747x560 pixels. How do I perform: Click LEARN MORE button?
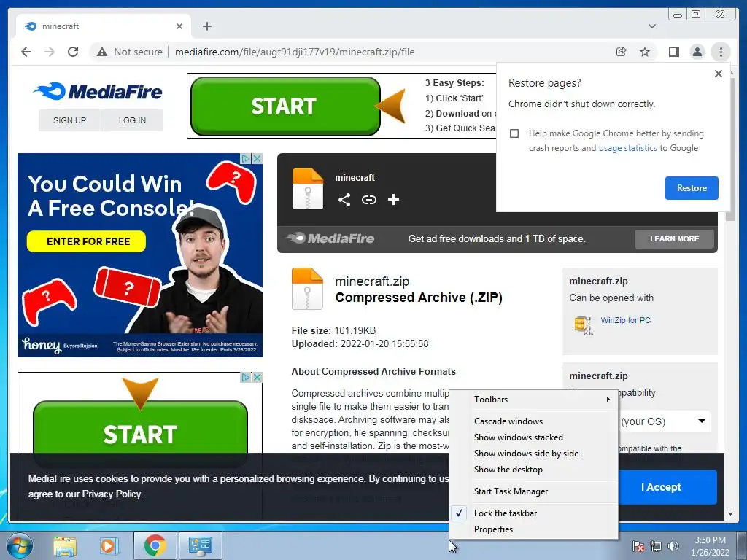point(675,238)
